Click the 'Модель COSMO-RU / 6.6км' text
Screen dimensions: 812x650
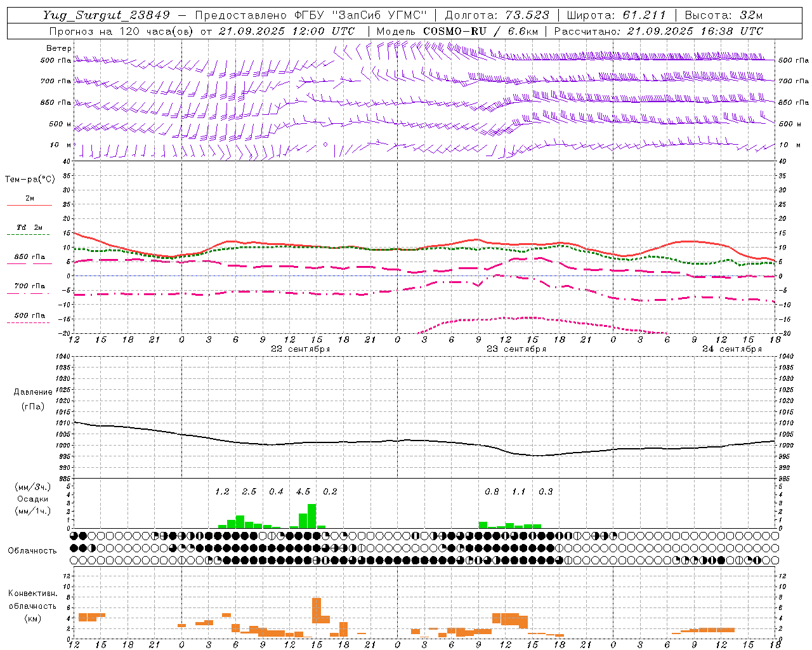pos(457,31)
